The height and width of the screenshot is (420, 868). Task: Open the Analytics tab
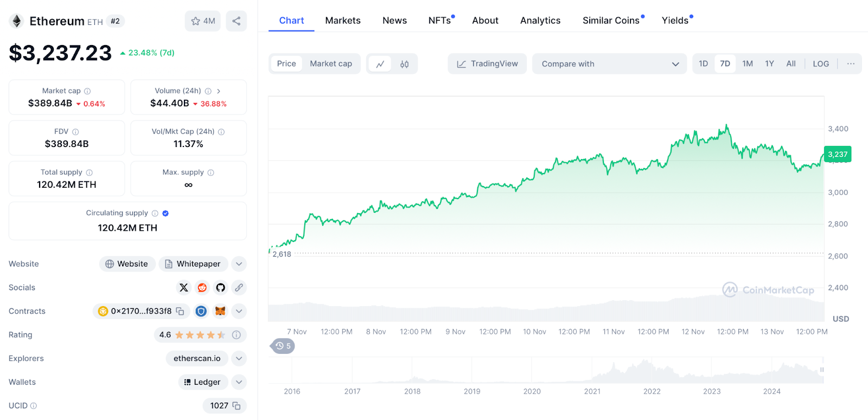tap(540, 21)
